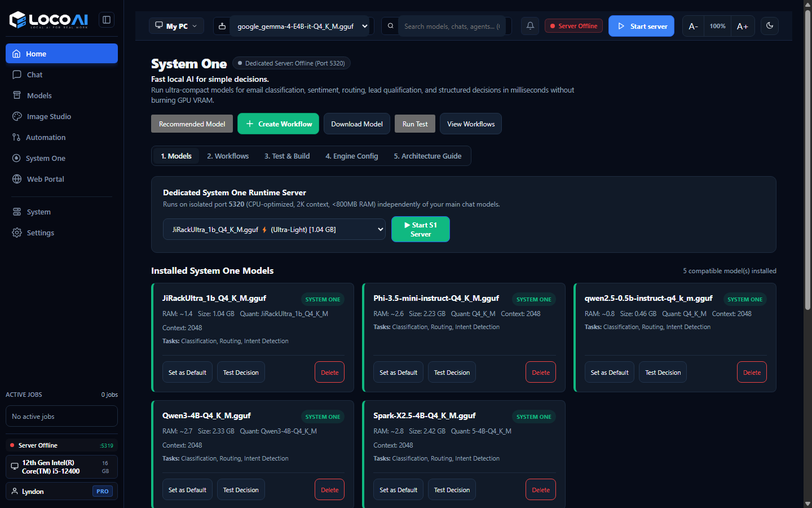
Task: Open the System One runtime model dropdown
Action: [274, 229]
